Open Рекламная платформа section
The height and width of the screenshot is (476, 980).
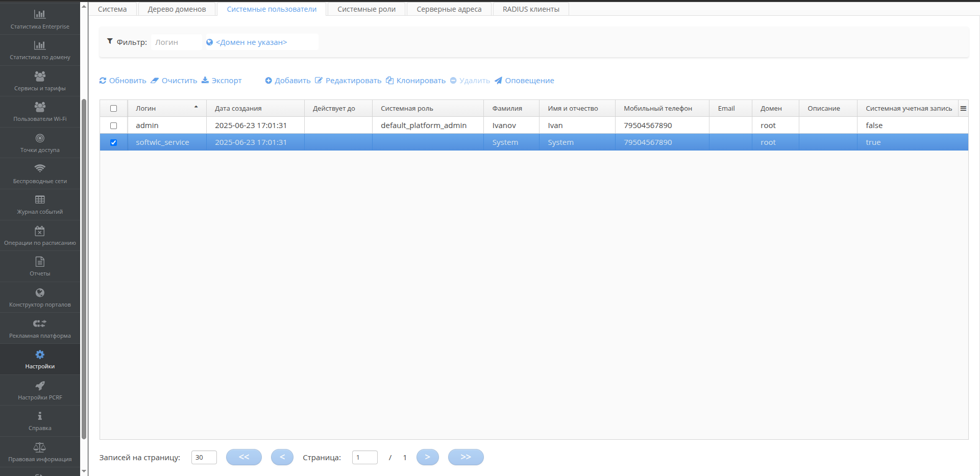[x=40, y=329]
